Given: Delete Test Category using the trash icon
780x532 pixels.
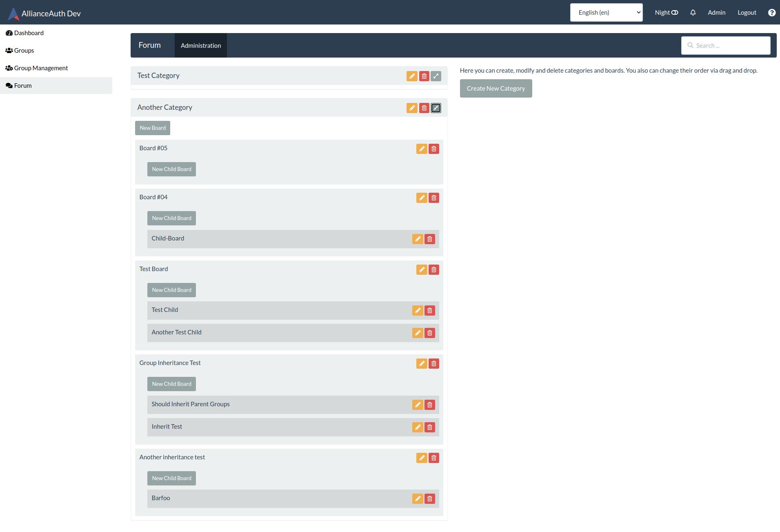Looking at the screenshot, I should pyautogui.click(x=424, y=76).
